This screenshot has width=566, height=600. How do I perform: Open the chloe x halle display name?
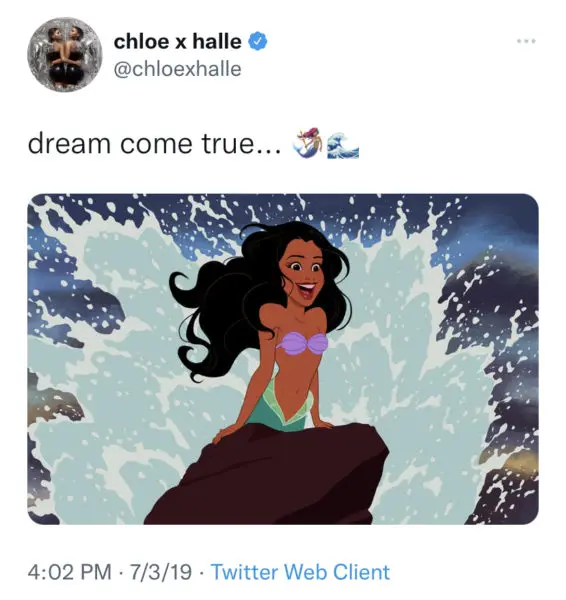click(178, 41)
